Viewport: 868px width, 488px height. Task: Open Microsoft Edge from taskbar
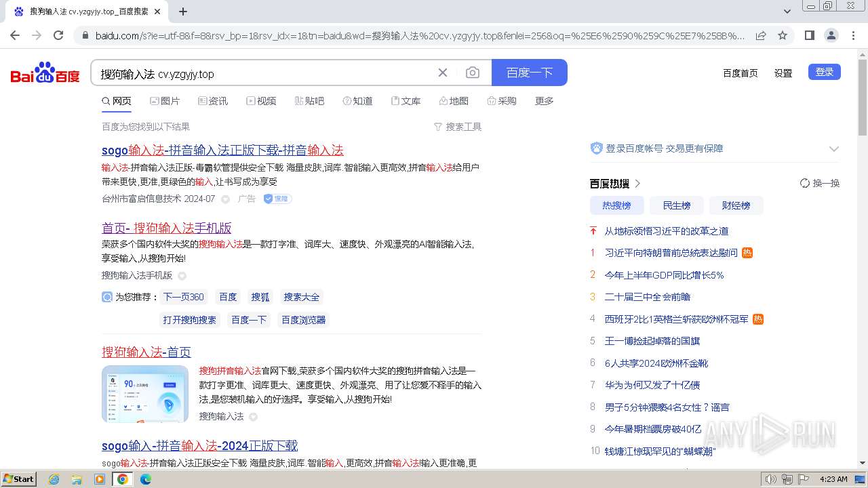click(x=146, y=479)
